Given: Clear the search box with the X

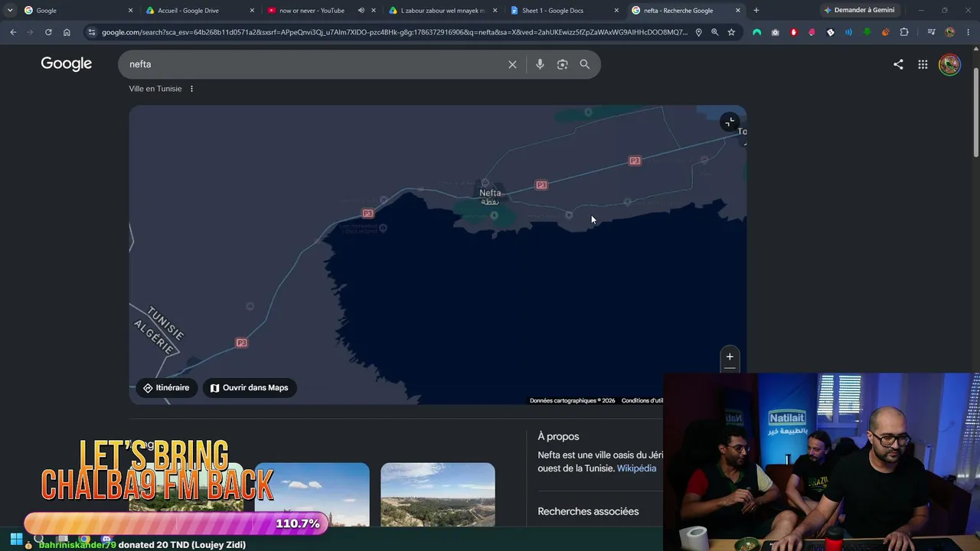Looking at the screenshot, I should click(x=512, y=64).
